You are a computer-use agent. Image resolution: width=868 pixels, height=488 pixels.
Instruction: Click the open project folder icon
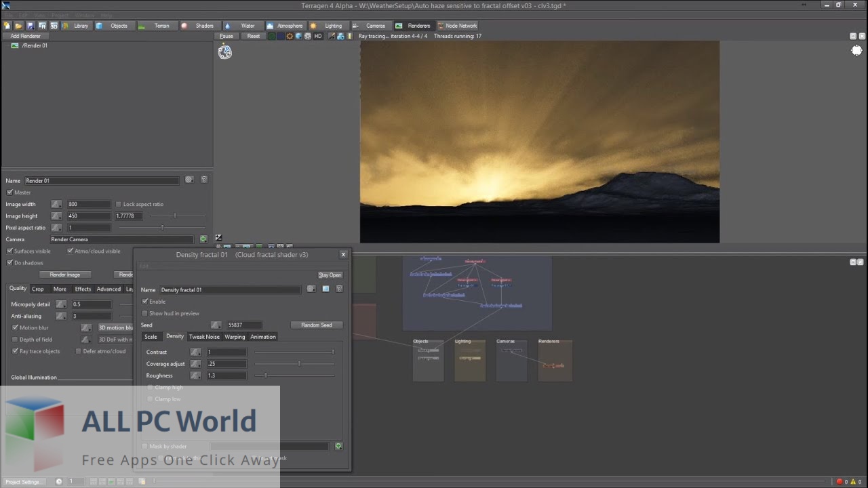coord(19,26)
